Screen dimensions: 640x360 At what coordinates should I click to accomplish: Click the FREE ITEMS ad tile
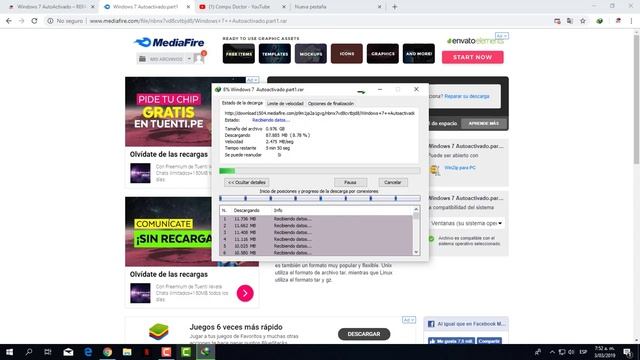coord(239,54)
